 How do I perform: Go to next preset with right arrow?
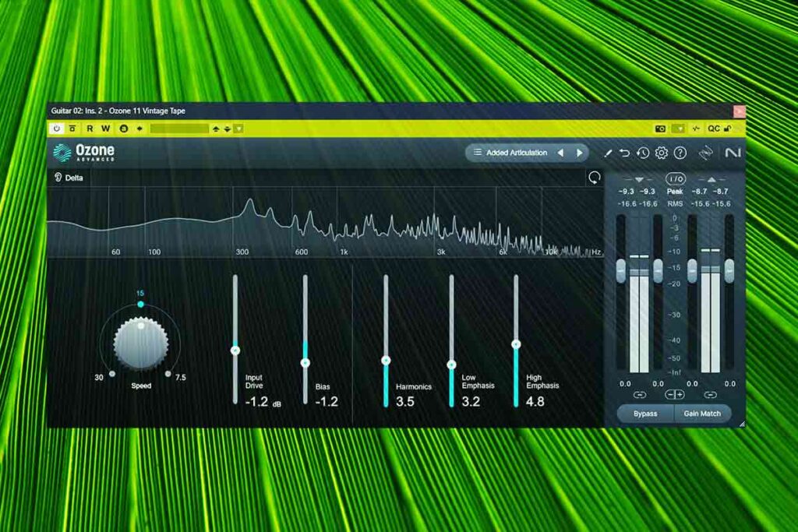click(579, 153)
